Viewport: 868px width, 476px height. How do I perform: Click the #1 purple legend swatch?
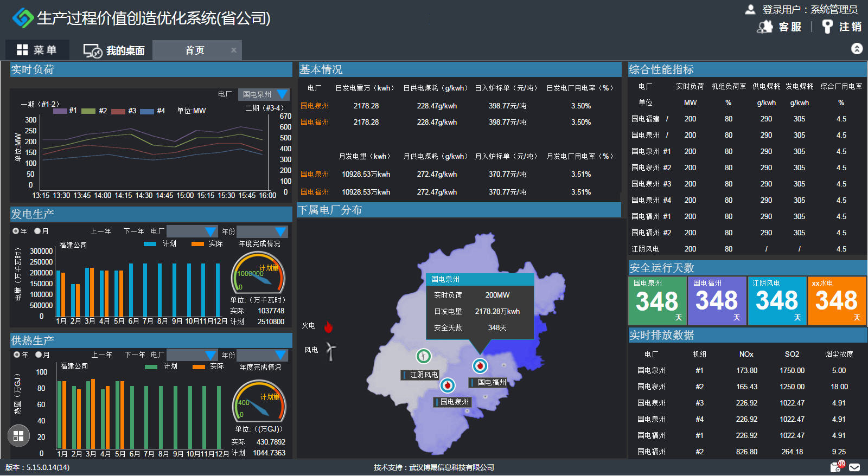pos(60,111)
